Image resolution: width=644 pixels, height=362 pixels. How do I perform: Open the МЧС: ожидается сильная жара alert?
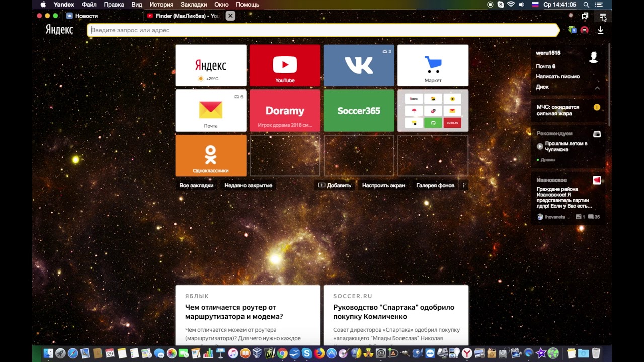pyautogui.click(x=558, y=110)
